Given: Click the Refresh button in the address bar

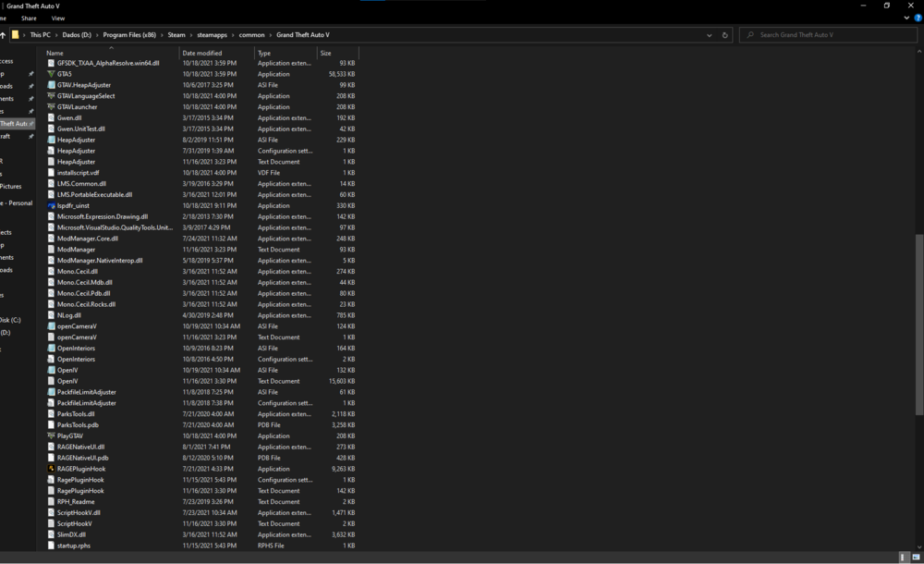Looking at the screenshot, I should [x=724, y=34].
